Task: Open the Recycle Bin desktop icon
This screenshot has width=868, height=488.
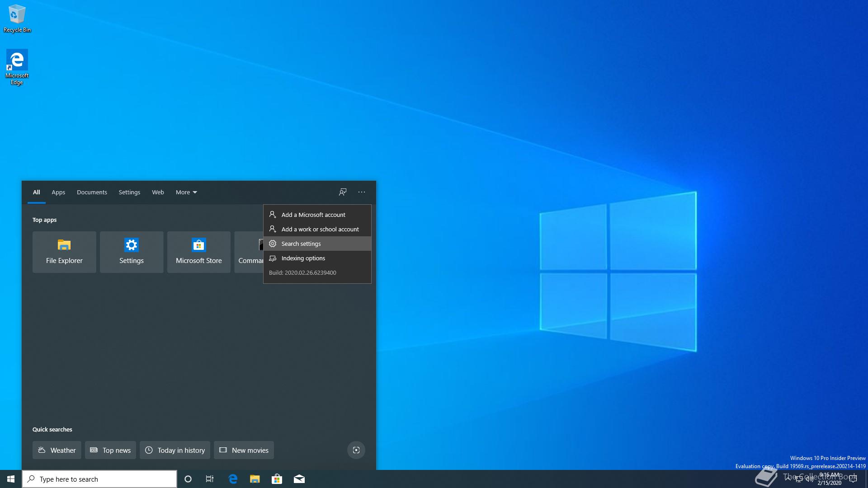Action: tap(17, 19)
